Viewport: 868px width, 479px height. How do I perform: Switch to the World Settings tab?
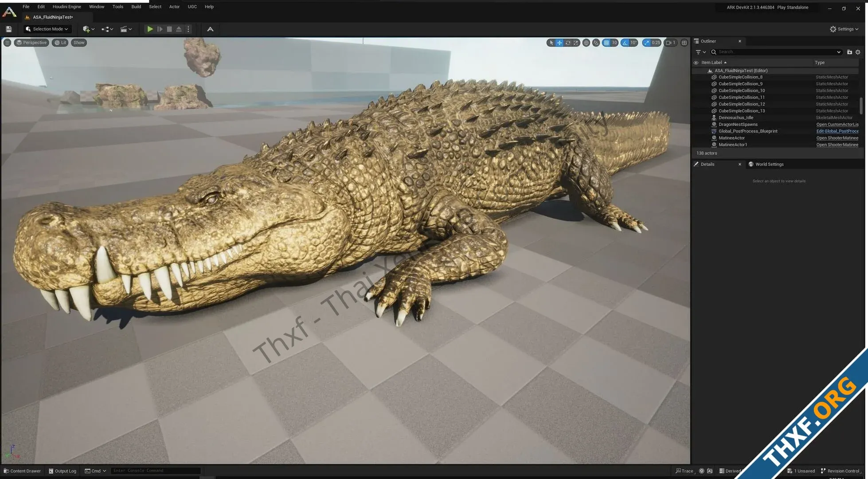pos(766,164)
